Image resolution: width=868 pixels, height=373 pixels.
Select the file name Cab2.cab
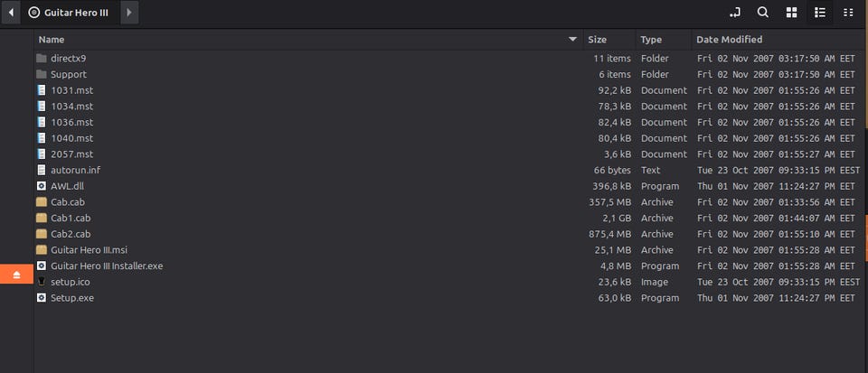(71, 234)
